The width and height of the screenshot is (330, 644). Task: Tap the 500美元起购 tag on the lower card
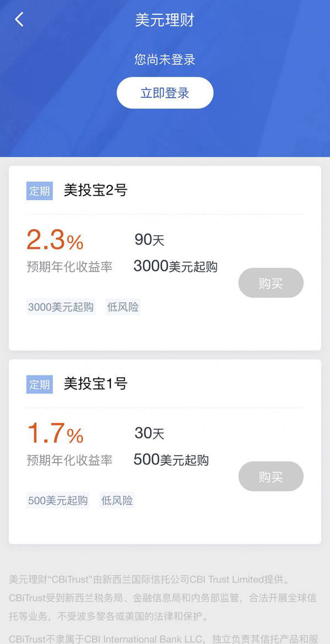[58, 501]
